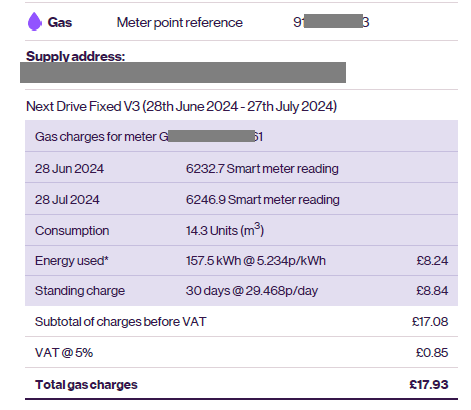The height and width of the screenshot is (410, 471).
Task: Select the 157.5 kWh rate text
Action: [256, 261]
